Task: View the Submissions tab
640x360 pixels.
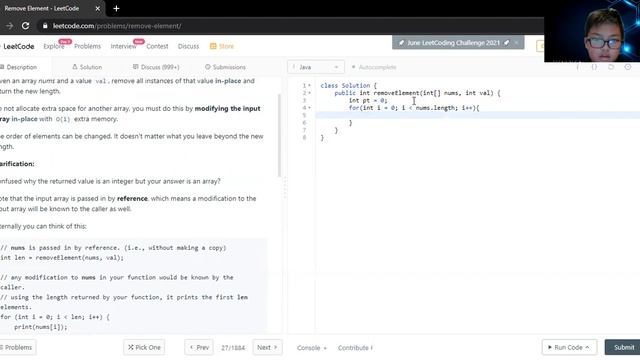Action: [x=225, y=67]
